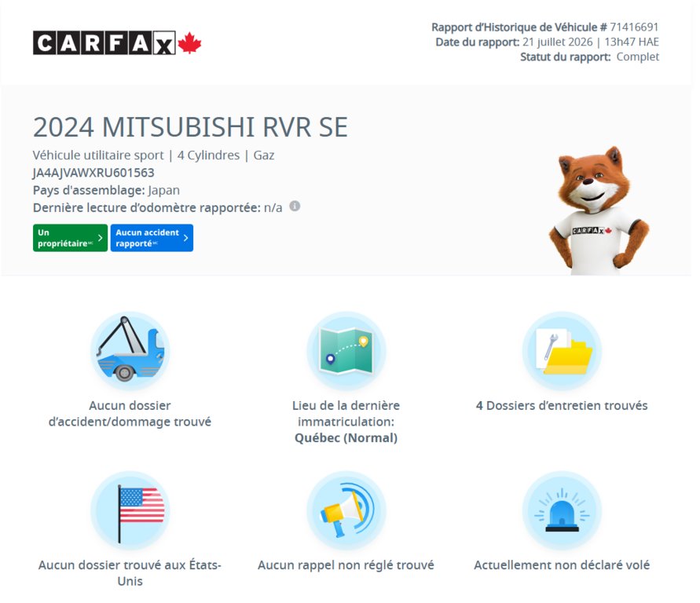Click Véhicule utilitaire sport description line
Image resolution: width=700 pixels, height=603 pixels.
coord(153,155)
